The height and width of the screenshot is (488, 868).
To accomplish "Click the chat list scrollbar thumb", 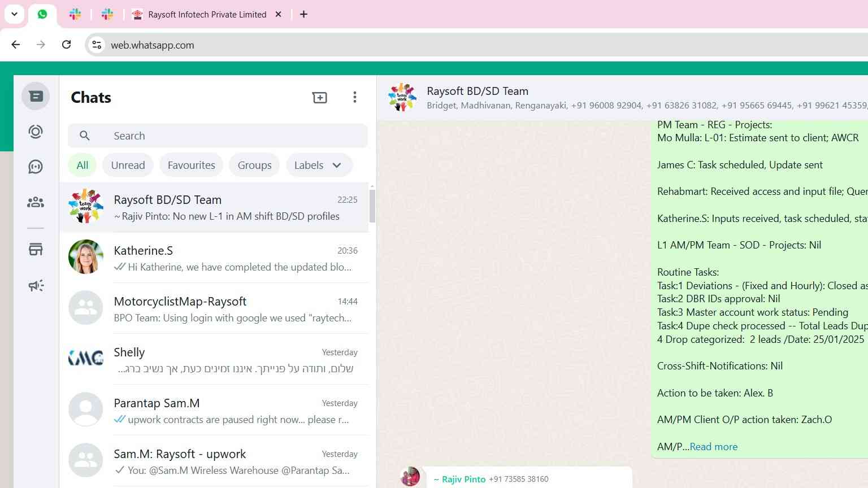I will click(372, 206).
